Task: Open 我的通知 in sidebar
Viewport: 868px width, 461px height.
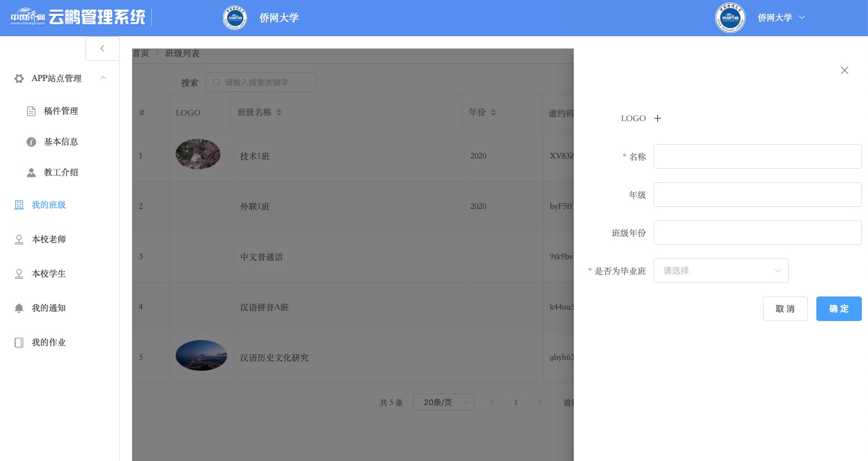Action: pos(60,308)
